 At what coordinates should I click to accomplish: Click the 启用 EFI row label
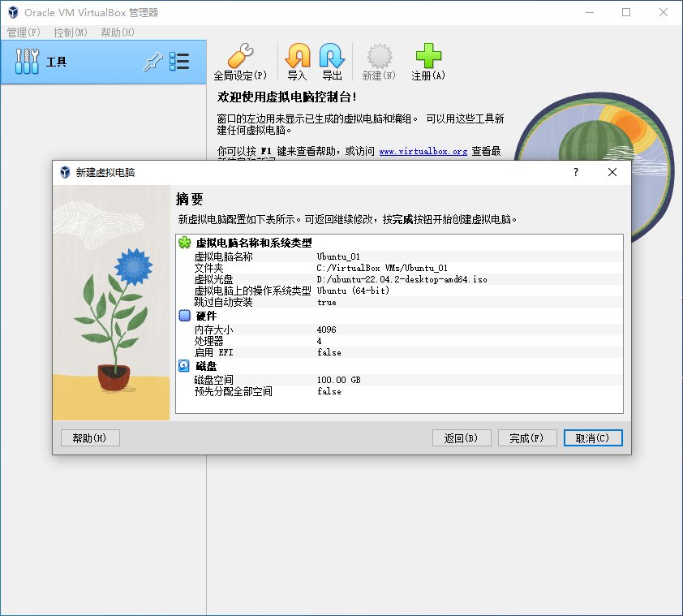coord(213,351)
